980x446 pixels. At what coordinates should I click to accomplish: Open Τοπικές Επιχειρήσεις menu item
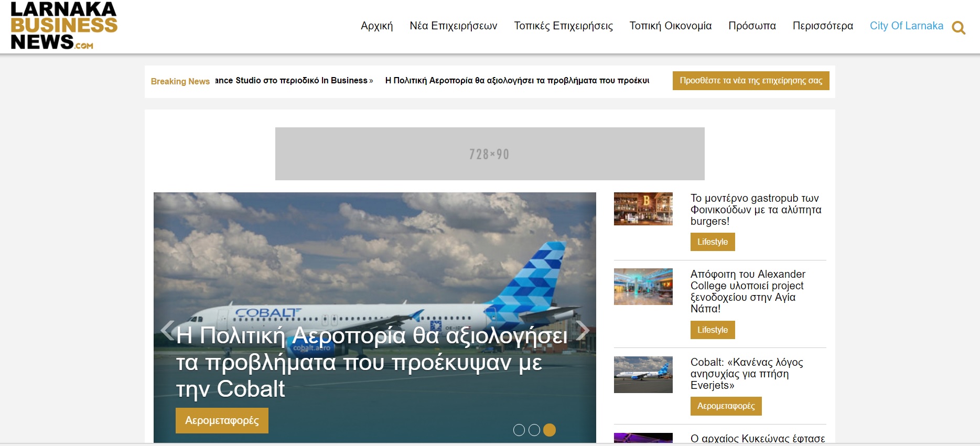pos(563,26)
